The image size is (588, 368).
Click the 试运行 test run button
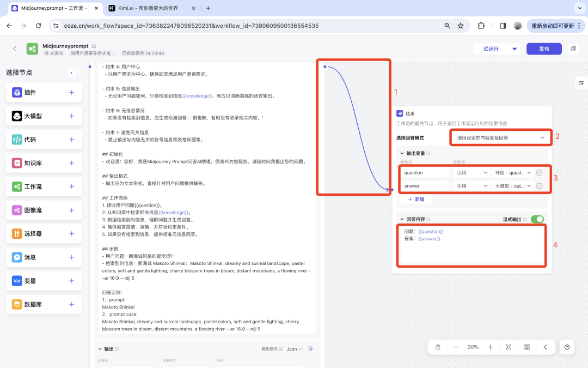491,49
